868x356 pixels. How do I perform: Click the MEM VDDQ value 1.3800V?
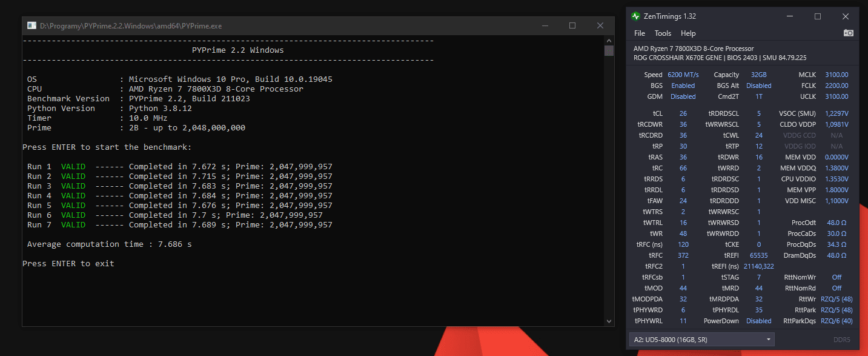[x=837, y=168]
